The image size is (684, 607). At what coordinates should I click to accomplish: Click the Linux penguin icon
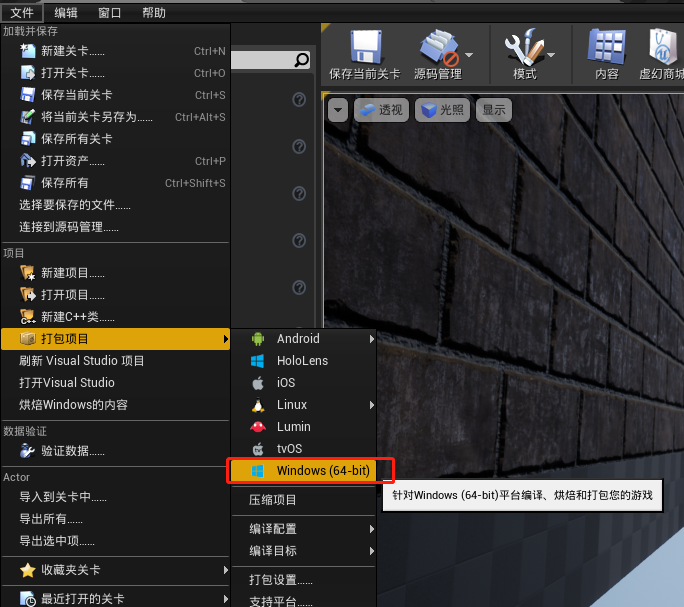coord(258,405)
